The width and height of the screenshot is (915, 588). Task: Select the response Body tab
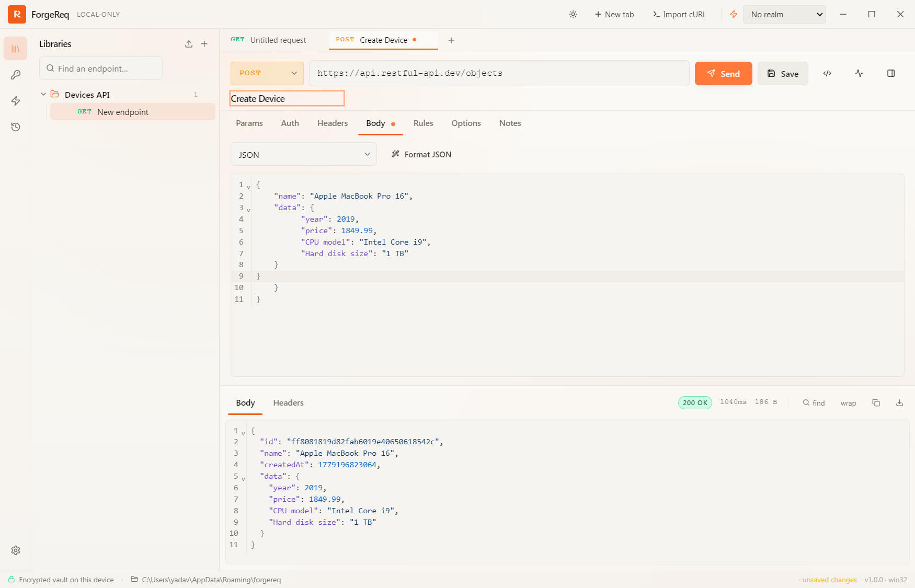click(245, 403)
